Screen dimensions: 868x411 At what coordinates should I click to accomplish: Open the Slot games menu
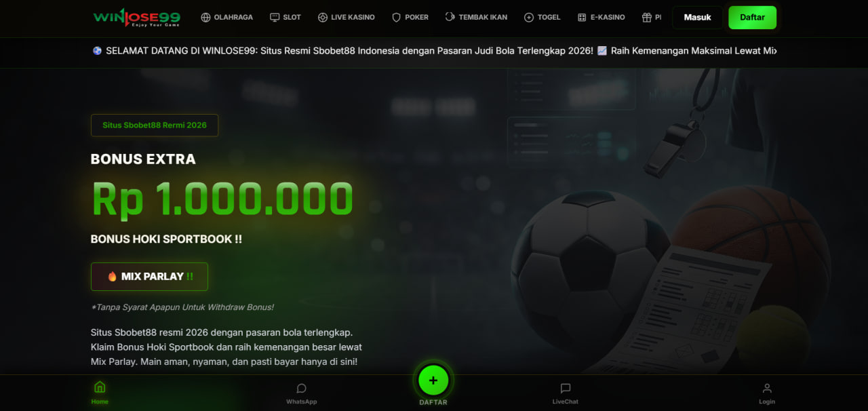point(285,17)
